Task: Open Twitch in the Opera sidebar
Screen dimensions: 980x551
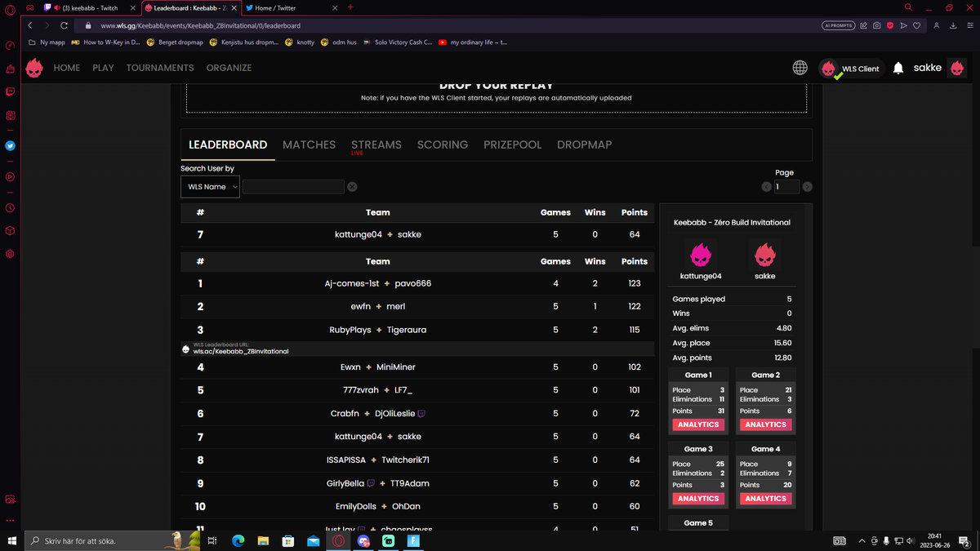Action: pos(10,91)
